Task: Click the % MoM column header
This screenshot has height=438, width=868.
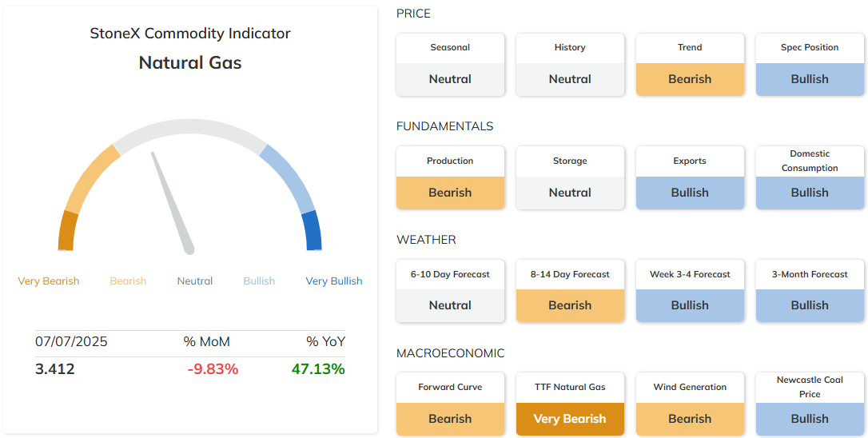Action: [206, 341]
